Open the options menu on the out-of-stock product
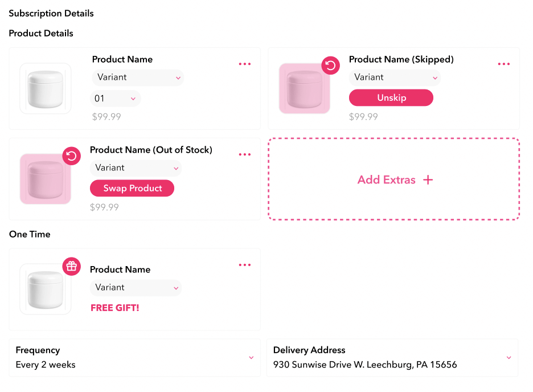 (x=245, y=154)
